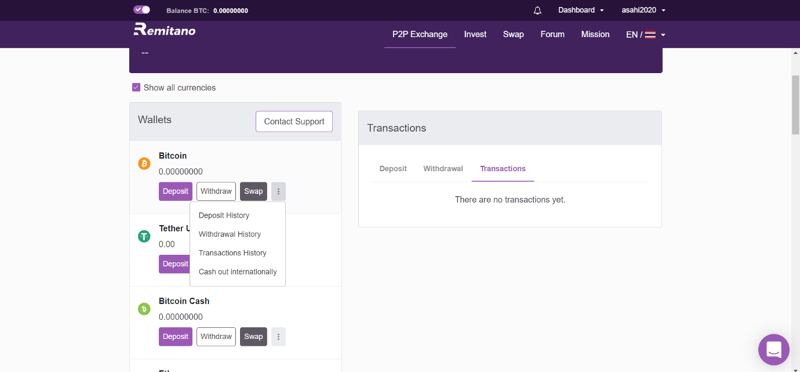Screen dimensions: 800x372
Task: Click Bitcoin Cash Deposit button
Action: click(x=176, y=337)
